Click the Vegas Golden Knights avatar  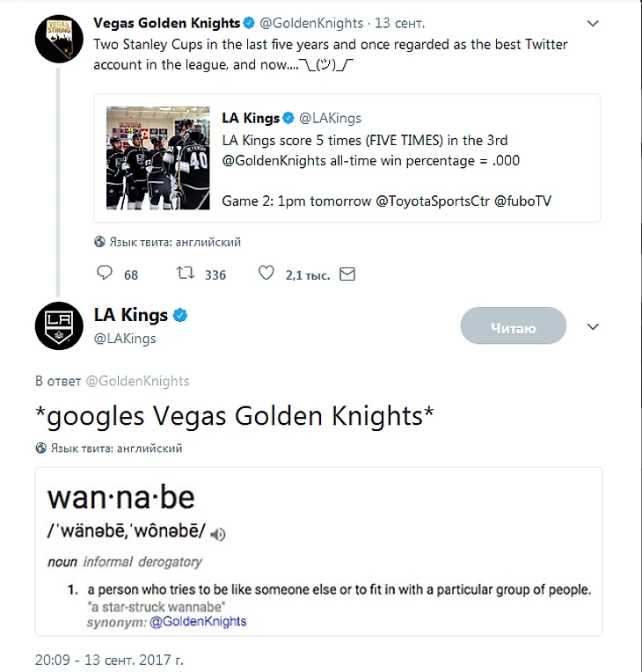(x=59, y=40)
